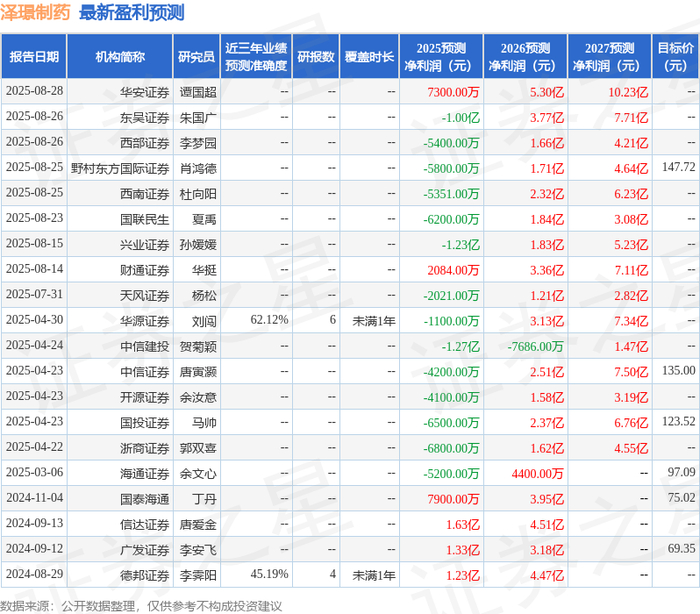Click the date 2025-07-31

pyautogui.click(x=34, y=294)
